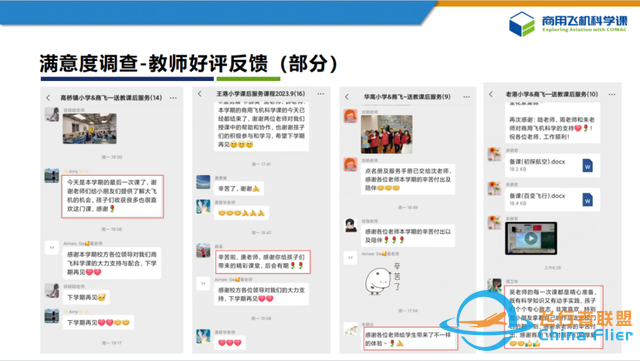Select message 感谢本学期校方各位领导 in 高桥镇小学
The image size is (640, 361).
click(112, 263)
